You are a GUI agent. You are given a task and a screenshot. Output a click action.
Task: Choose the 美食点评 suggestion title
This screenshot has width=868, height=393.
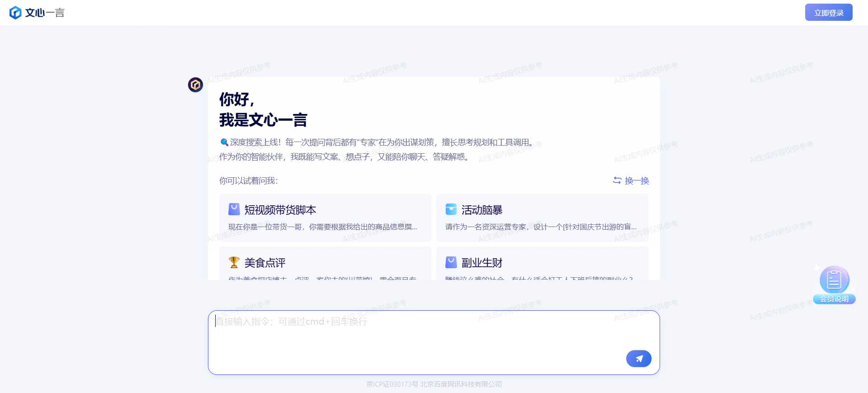point(265,263)
